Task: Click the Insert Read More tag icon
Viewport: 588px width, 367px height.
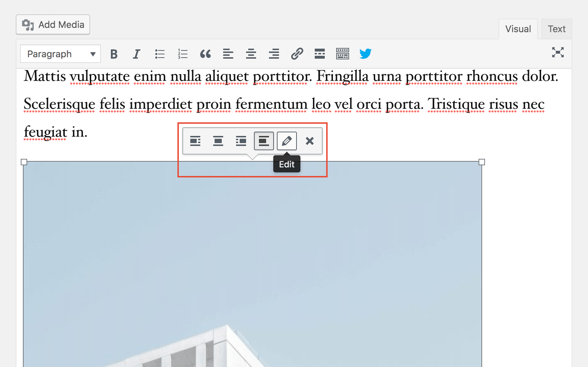Action: point(319,54)
